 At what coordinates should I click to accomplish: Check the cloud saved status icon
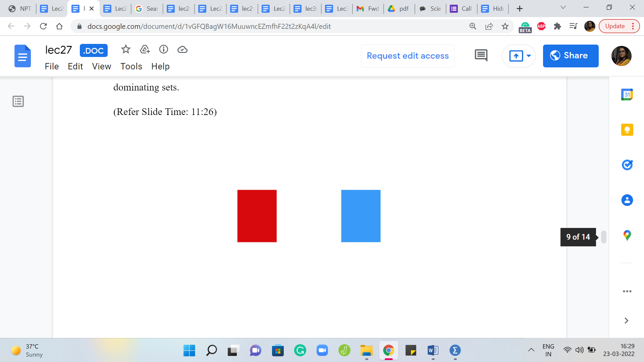click(x=182, y=50)
